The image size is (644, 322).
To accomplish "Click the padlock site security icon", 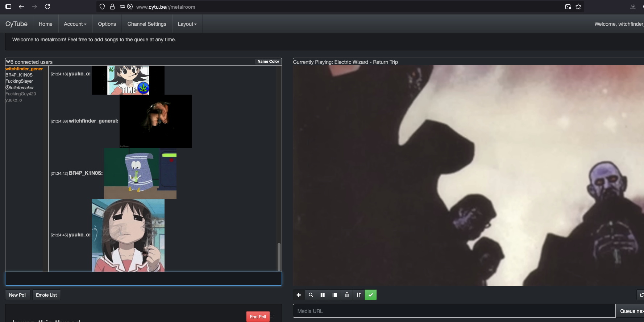I will [112, 7].
